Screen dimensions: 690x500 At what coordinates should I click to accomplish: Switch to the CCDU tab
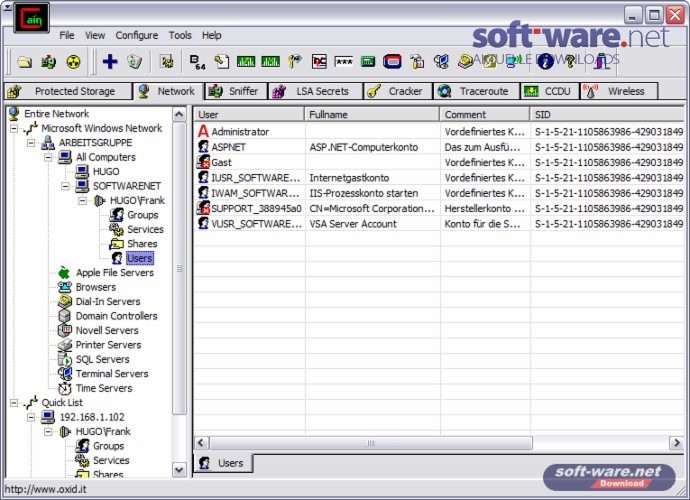pyautogui.click(x=550, y=91)
